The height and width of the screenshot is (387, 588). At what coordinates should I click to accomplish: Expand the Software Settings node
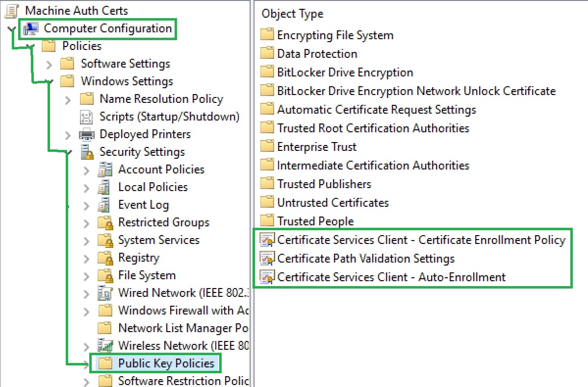point(49,64)
